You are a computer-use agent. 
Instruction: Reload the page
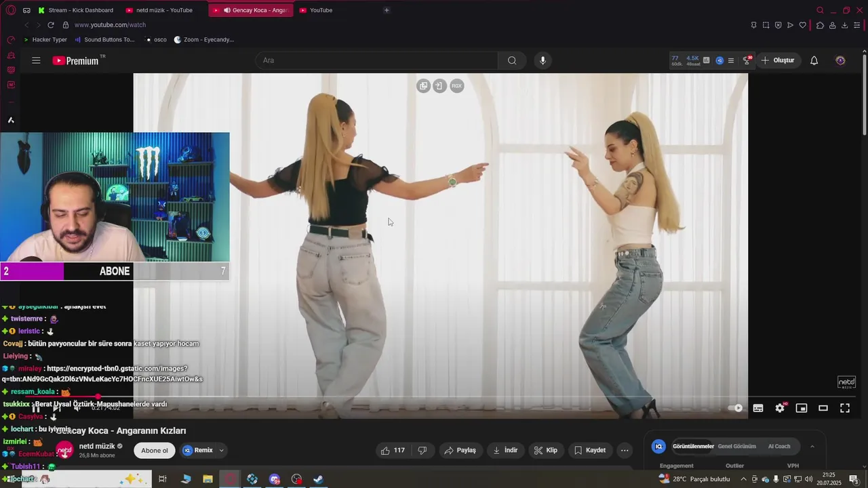(51, 25)
